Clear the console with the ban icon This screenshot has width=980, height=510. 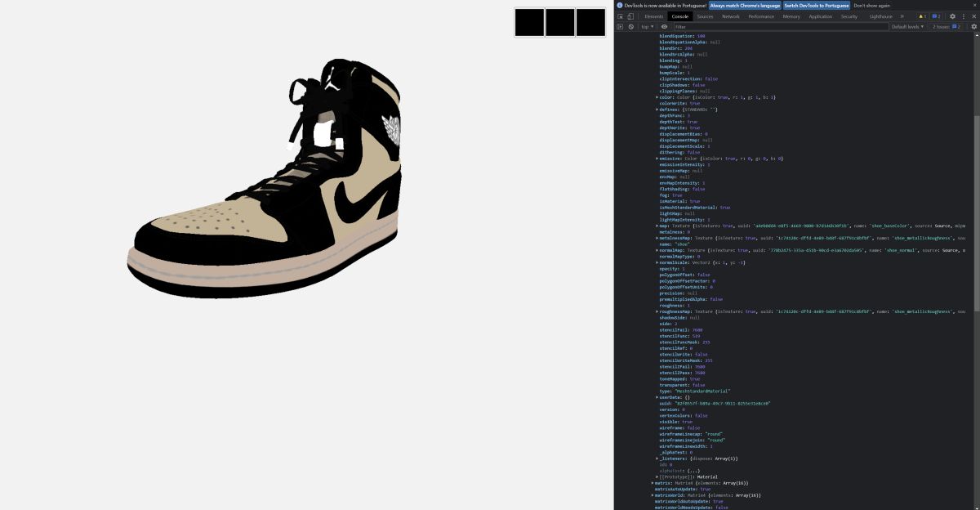point(630,27)
